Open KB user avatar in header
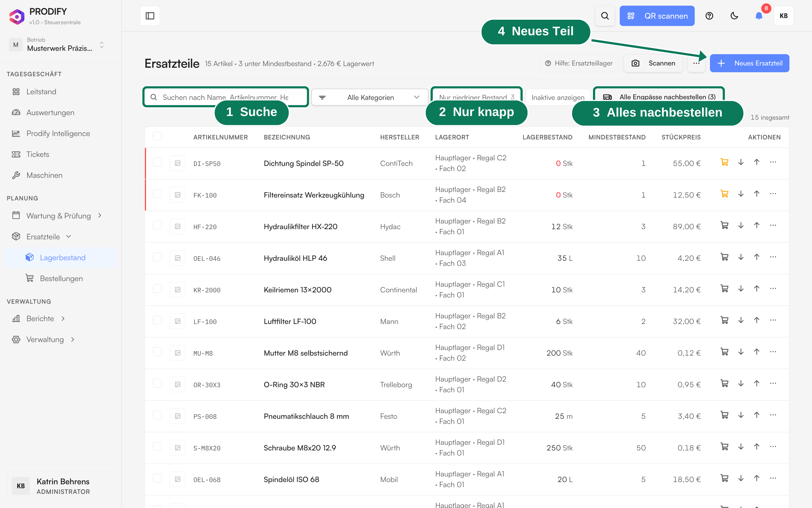 (x=784, y=16)
